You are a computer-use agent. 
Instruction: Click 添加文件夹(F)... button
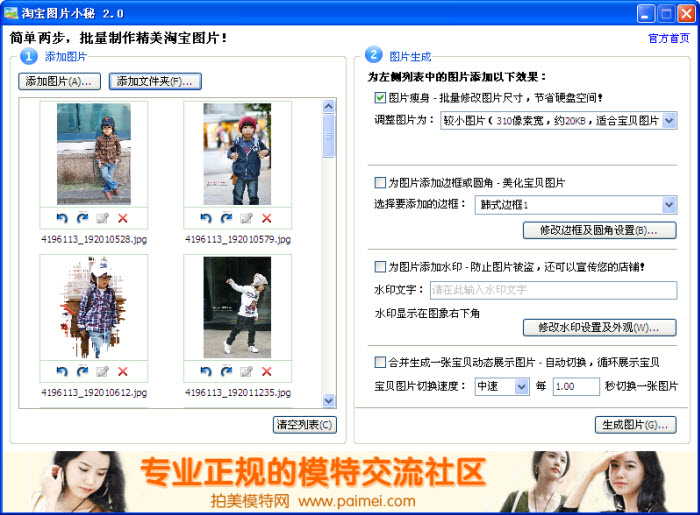coord(155,82)
